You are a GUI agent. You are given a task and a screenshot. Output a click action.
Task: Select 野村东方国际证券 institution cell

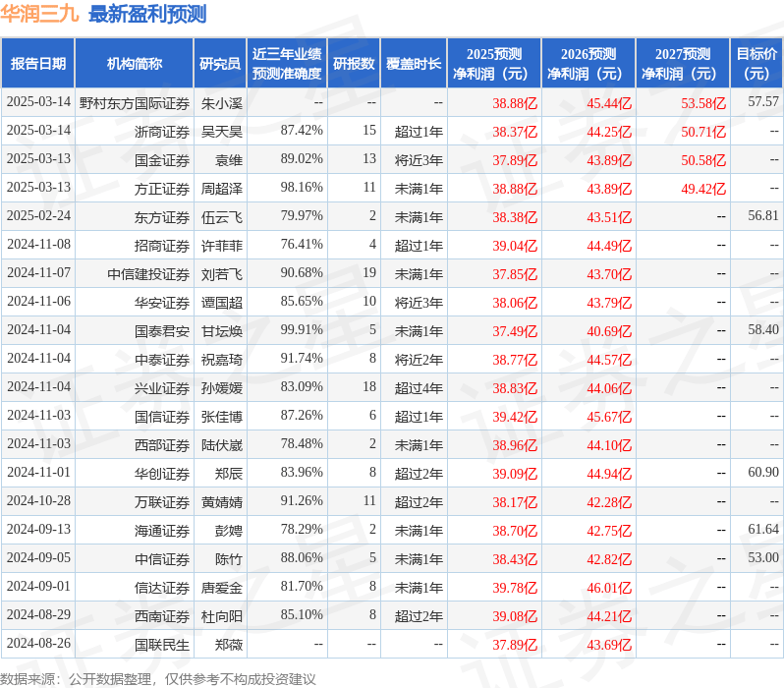134,103
